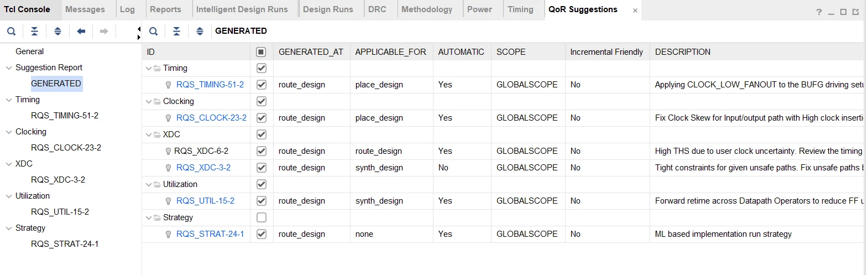Collapse the Utilization group in the table
868x275 pixels.
[149, 184]
